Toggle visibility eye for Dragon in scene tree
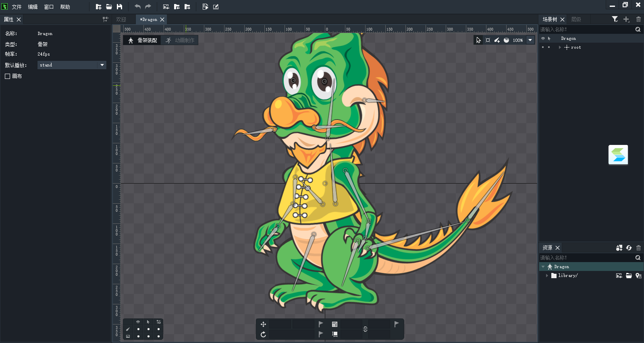 543,39
